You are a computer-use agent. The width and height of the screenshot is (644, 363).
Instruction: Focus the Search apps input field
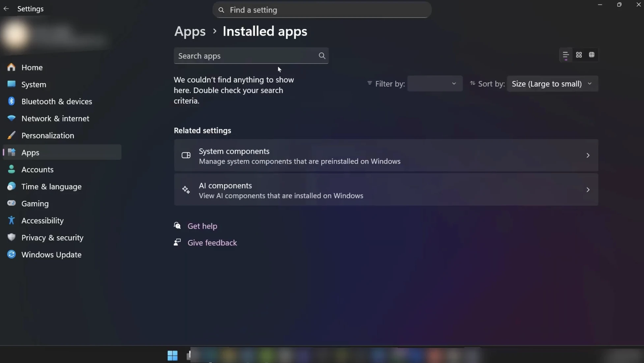pyautogui.click(x=251, y=56)
